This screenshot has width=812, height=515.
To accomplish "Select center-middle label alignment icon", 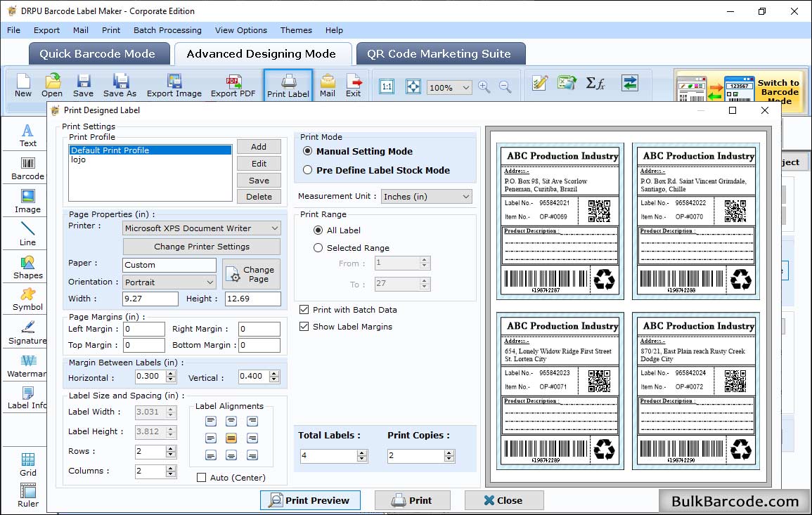I will pyautogui.click(x=231, y=438).
